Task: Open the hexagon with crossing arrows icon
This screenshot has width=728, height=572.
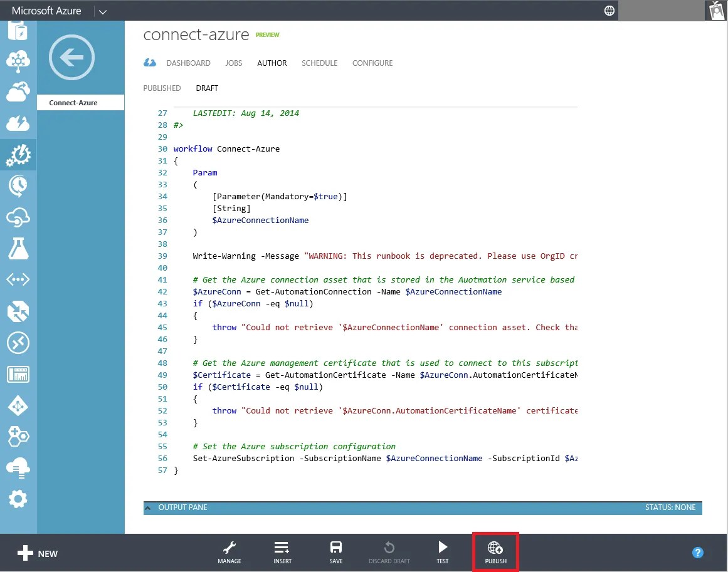Action: [18, 311]
